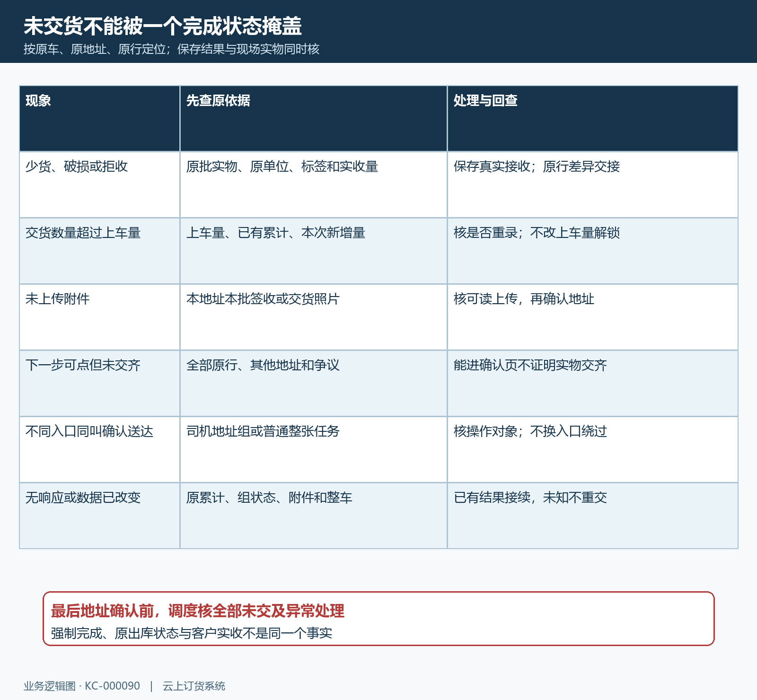The image size is (757, 700).
Task: Click the cell 无响应或数据已改变
Action: click(99, 516)
